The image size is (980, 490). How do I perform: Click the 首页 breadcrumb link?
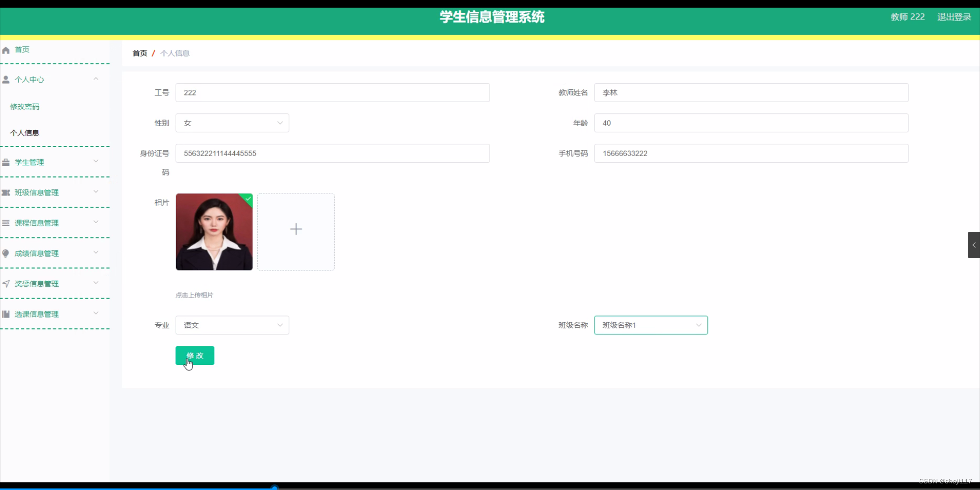click(140, 53)
